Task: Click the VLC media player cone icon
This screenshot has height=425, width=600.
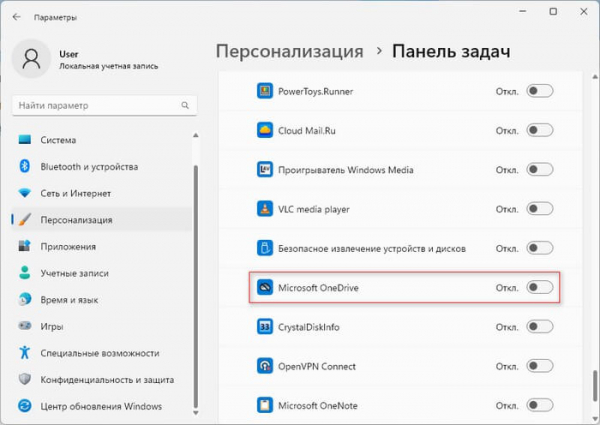Action: coord(265,209)
